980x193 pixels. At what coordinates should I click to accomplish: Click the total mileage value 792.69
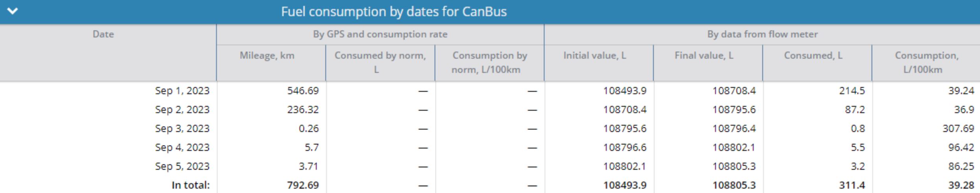click(x=303, y=185)
